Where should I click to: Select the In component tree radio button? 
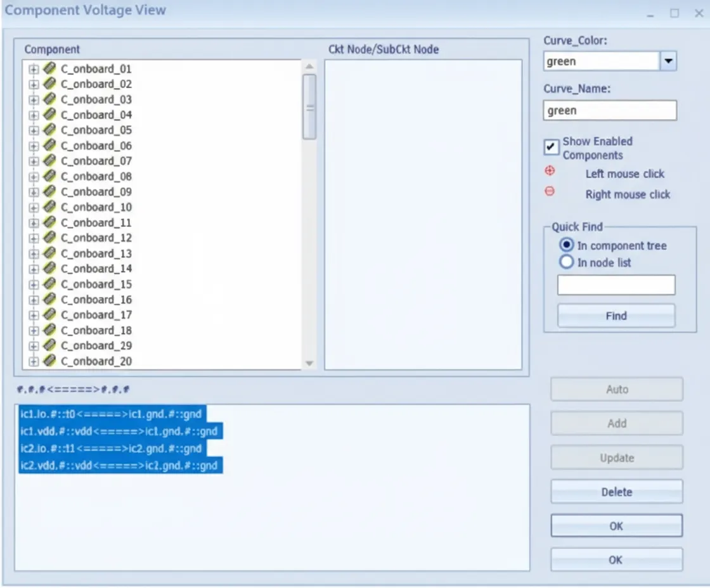[567, 245]
